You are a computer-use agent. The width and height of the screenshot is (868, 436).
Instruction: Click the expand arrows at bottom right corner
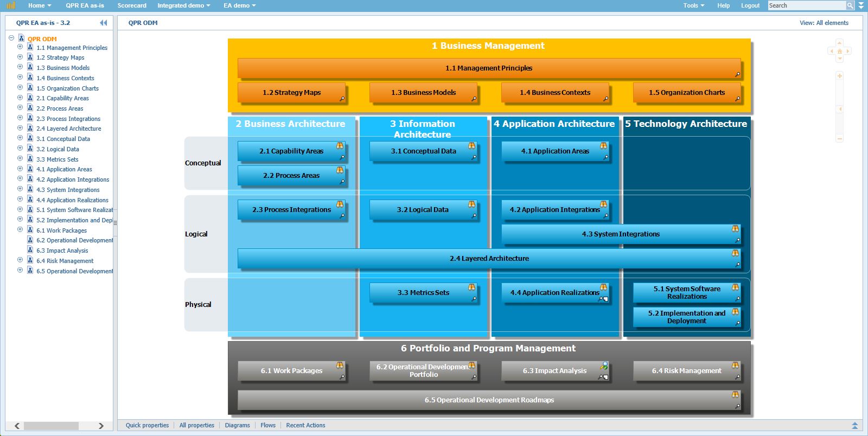click(855, 426)
